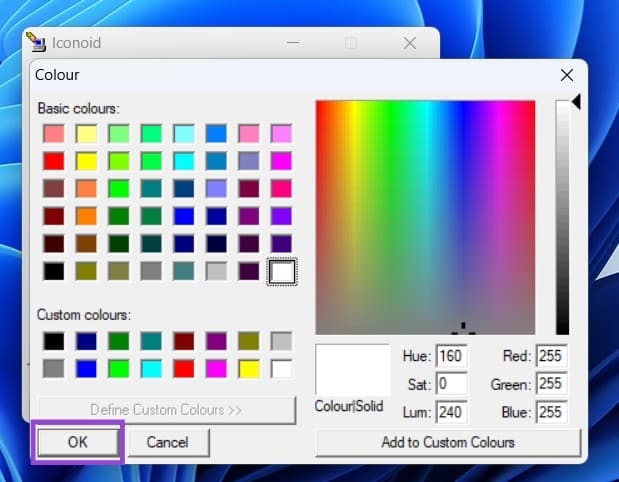Image resolution: width=619 pixels, height=482 pixels.
Task: Click the Colour|Solid preview box
Action: (352, 370)
